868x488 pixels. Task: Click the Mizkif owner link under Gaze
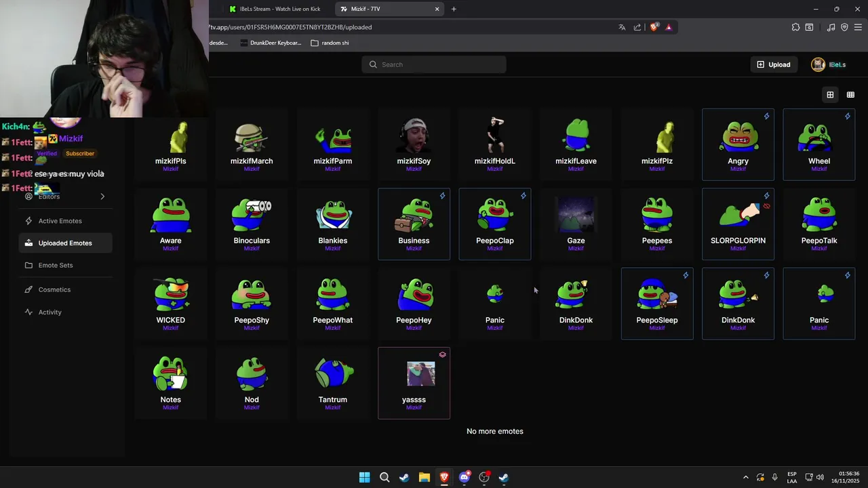[x=576, y=249]
